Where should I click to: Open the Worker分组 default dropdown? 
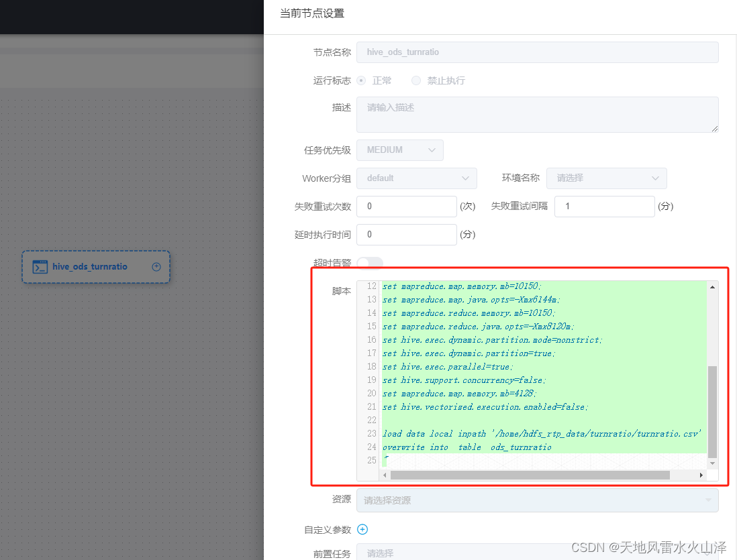(417, 178)
